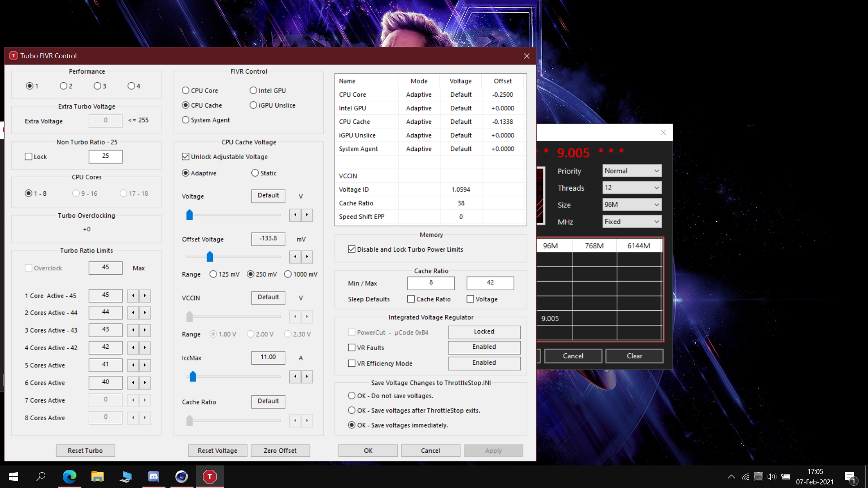Click Cancel in Turbo FIVR window
Viewport: 868px width, 488px height.
430,450
